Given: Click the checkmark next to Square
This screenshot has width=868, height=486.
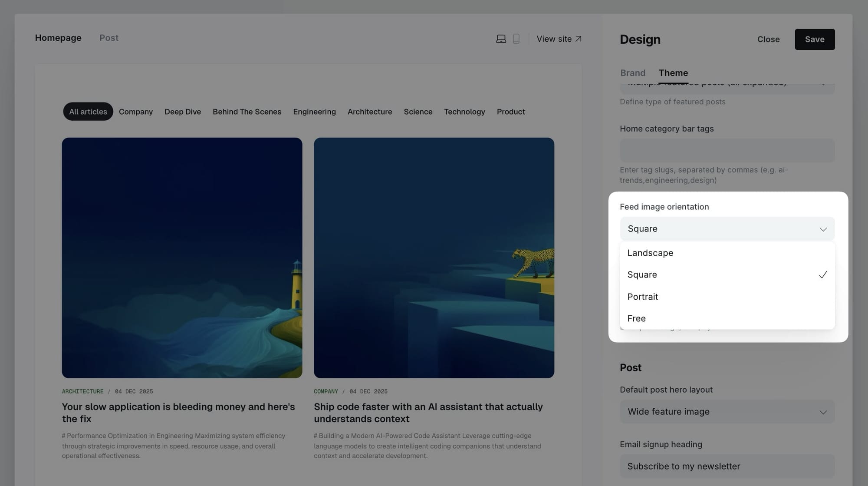Looking at the screenshot, I should tap(823, 274).
